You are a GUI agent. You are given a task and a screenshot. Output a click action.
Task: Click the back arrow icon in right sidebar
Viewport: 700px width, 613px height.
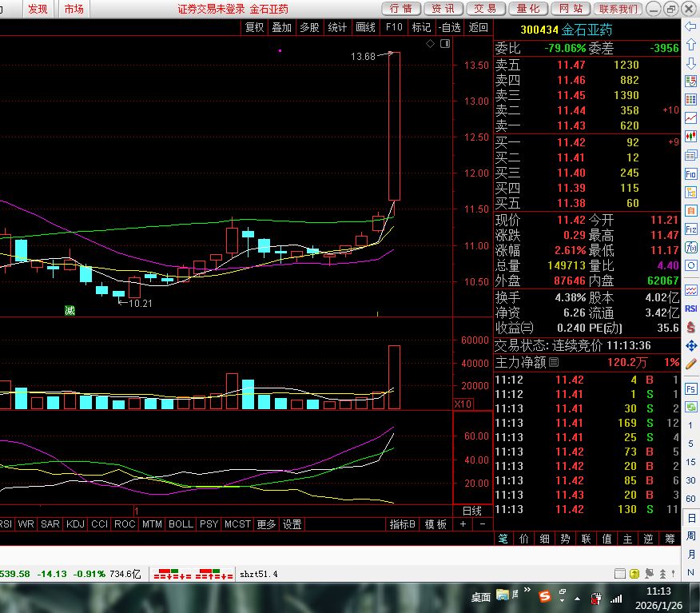(691, 26)
